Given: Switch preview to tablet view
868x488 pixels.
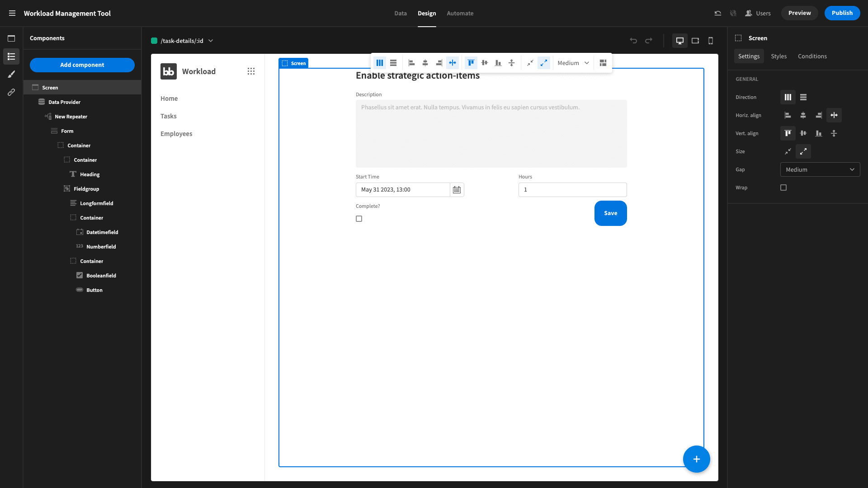Looking at the screenshot, I should [695, 41].
